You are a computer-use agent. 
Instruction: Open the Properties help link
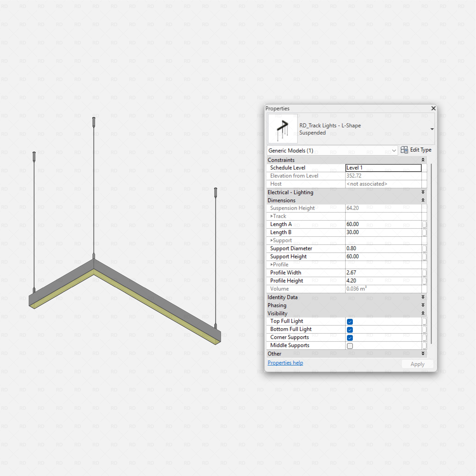285,363
